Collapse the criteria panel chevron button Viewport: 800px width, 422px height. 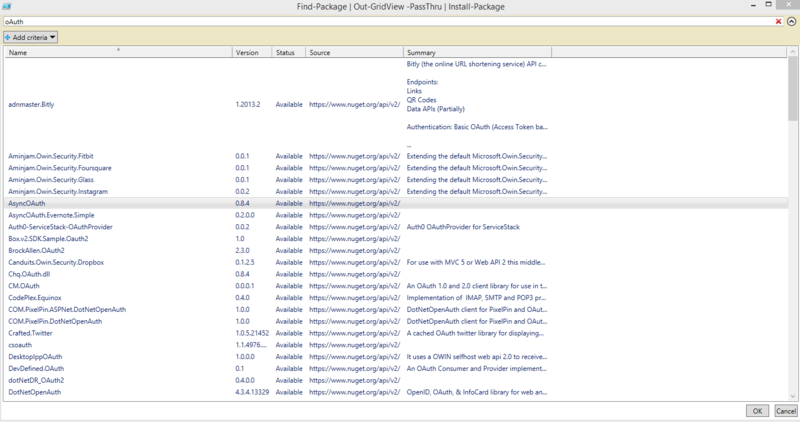[x=791, y=21]
